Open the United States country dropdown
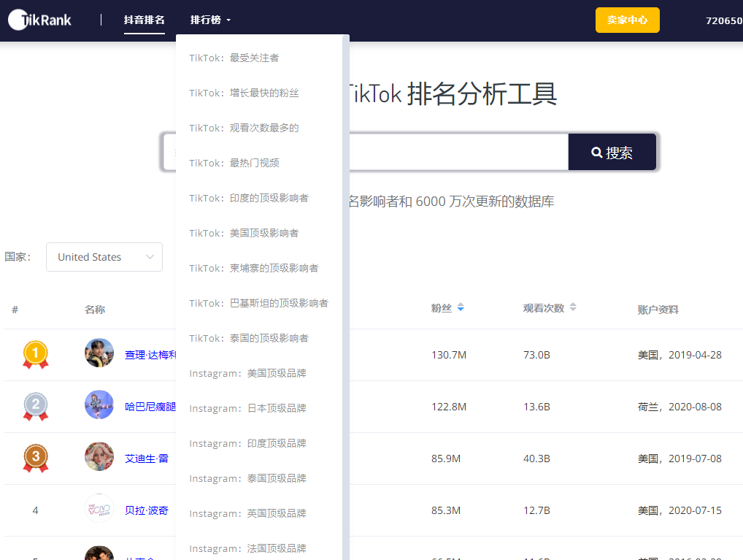The image size is (743, 560). [104, 257]
